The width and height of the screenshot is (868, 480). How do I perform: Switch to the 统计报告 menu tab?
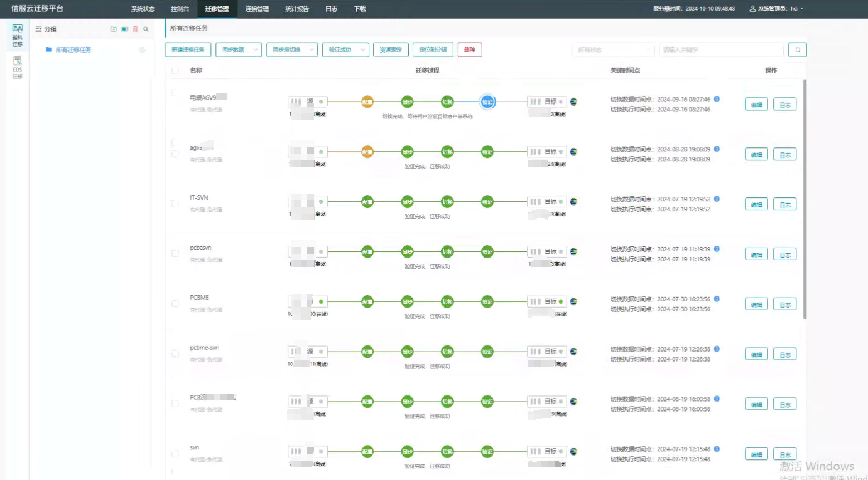pos(297,9)
